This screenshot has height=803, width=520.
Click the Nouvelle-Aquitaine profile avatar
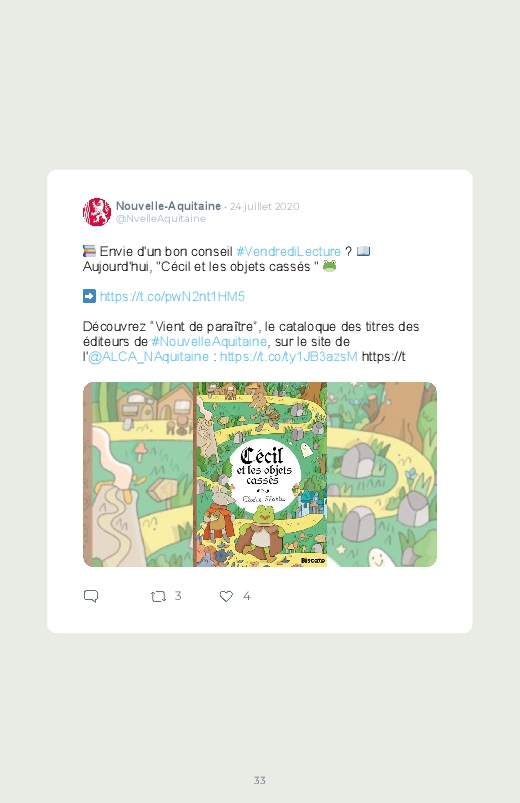point(97,212)
